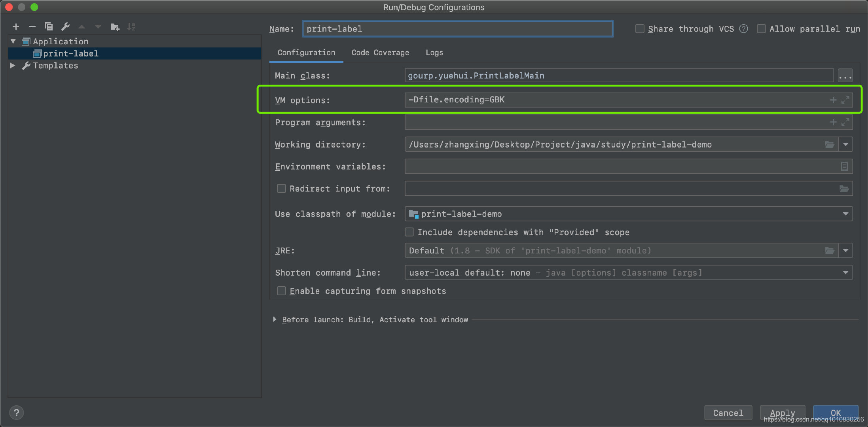
Task: Enable Share through VCS checkbox
Action: tap(639, 29)
